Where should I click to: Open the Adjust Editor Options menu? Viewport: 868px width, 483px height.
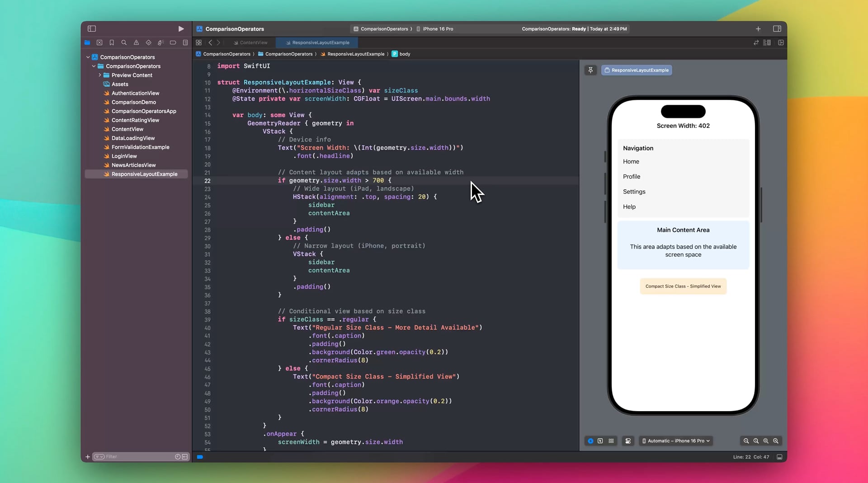767,42
